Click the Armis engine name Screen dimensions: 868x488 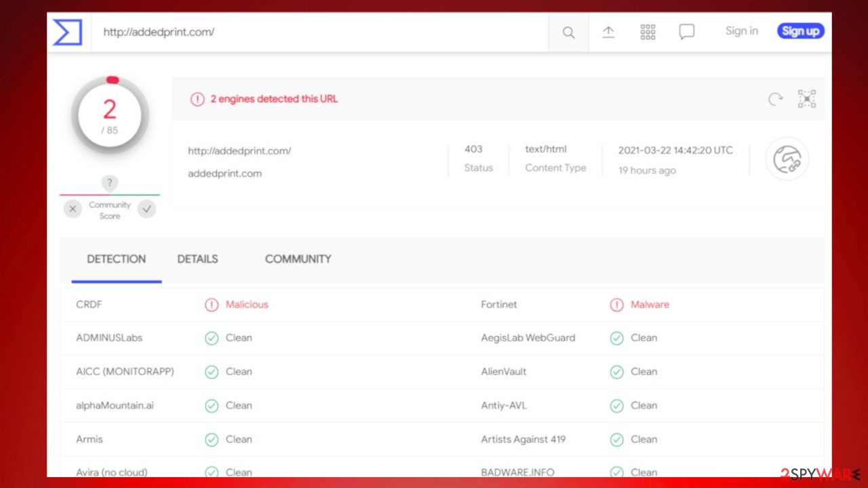(90, 439)
